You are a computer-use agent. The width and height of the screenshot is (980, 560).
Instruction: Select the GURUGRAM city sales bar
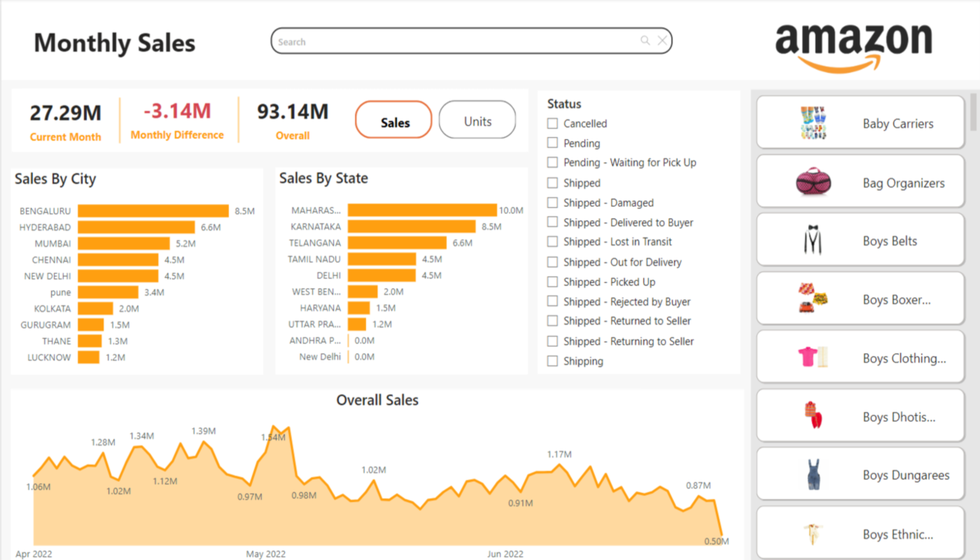[x=91, y=325]
